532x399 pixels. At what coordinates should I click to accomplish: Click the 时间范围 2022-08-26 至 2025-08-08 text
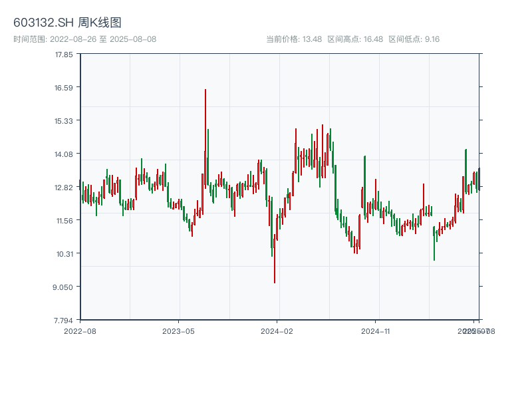pyautogui.click(x=85, y=39)
